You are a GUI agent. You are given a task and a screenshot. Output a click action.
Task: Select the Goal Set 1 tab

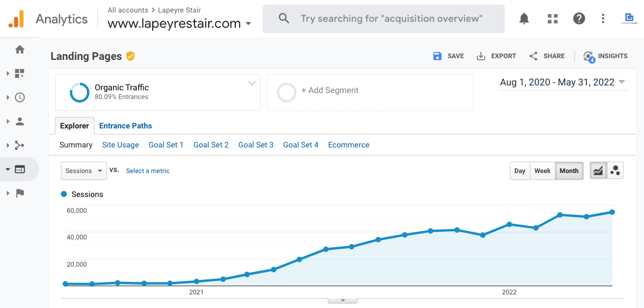(x=166, y=145)
